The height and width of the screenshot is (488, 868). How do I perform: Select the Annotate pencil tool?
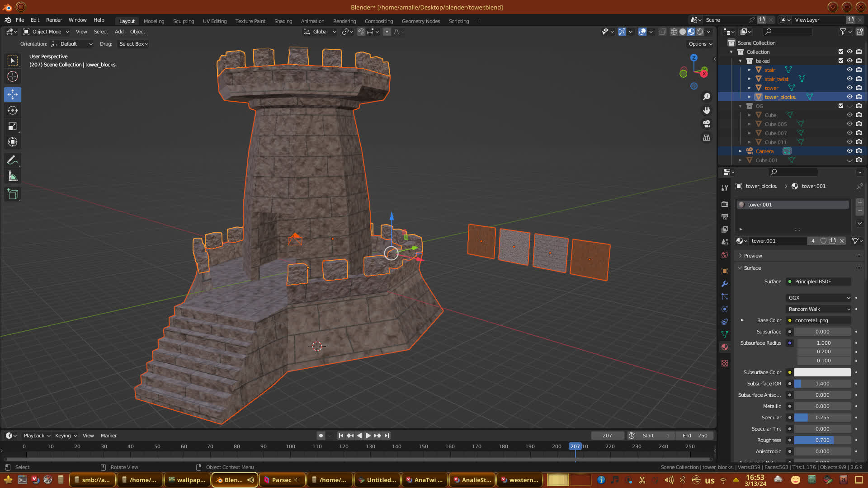click(x=13, y=160)
